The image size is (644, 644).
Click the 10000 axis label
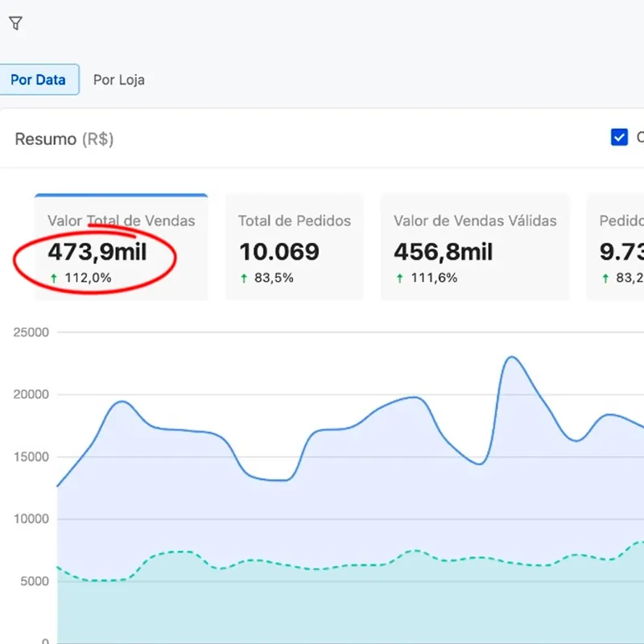click(31, 519)
